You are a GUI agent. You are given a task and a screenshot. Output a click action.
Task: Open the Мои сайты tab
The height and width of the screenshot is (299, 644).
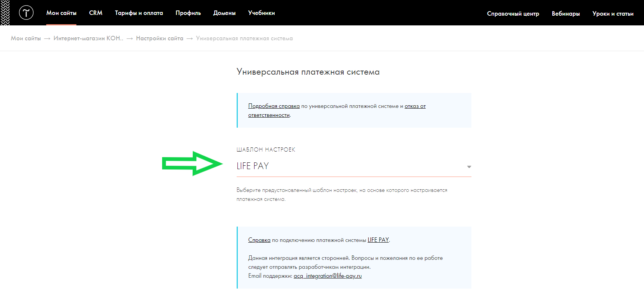click(61, 13)
